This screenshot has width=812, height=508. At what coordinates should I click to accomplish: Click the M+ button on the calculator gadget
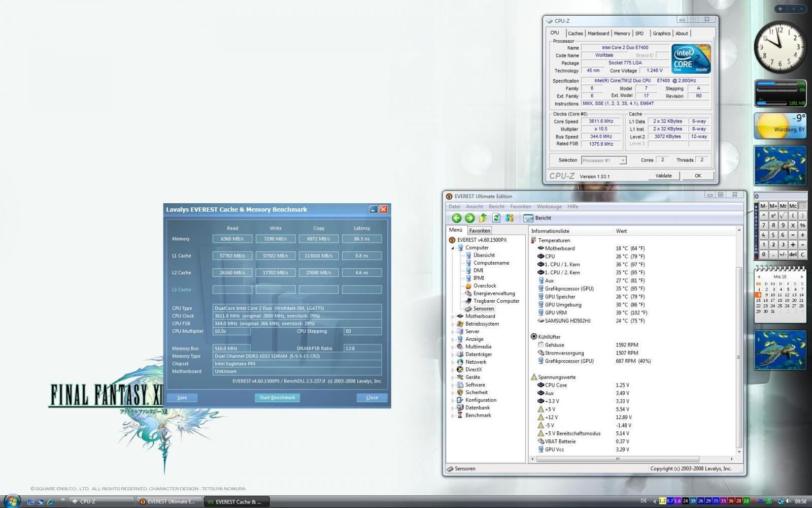(773, 206)
